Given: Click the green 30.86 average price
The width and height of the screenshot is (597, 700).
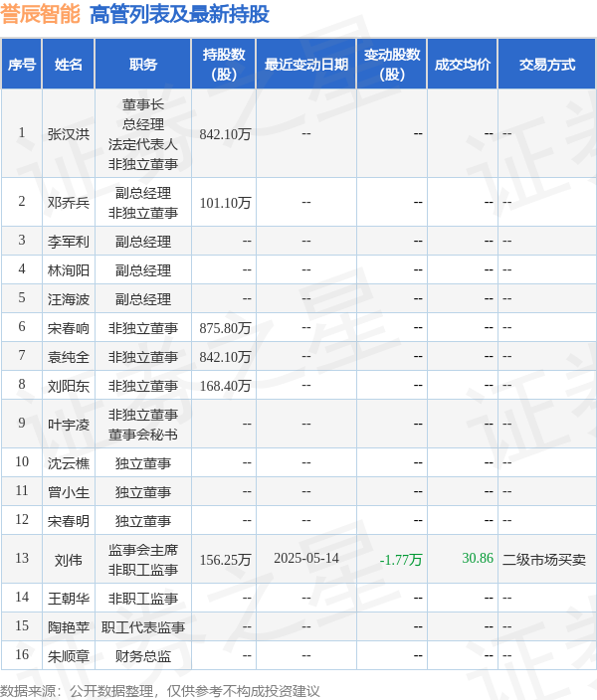Looking at the screenshot, I should click(478, 558).
